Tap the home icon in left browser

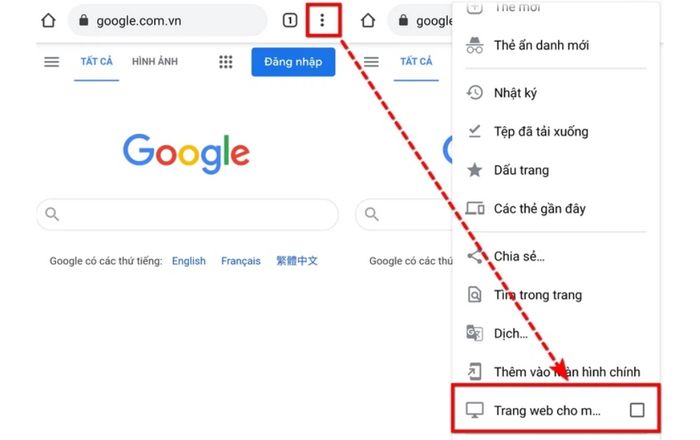tap(48, 20)
